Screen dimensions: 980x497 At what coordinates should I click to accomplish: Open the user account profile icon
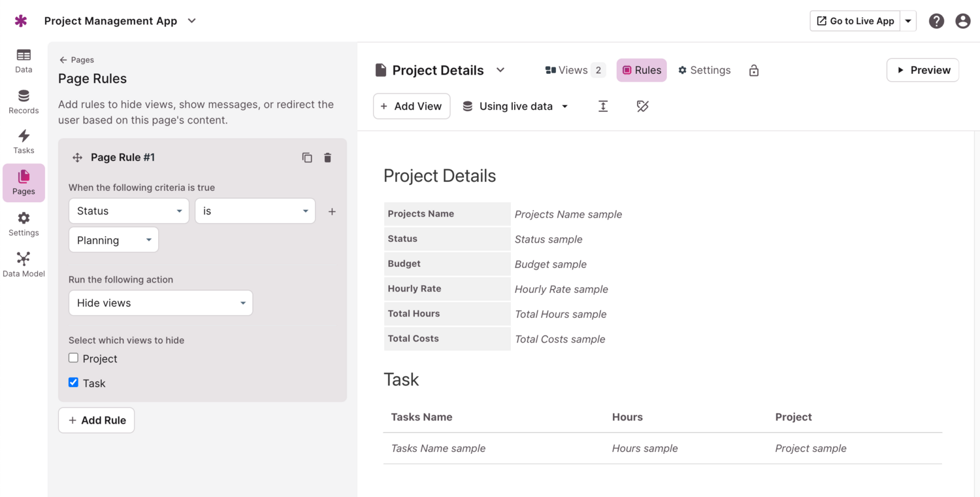point(962,21)
